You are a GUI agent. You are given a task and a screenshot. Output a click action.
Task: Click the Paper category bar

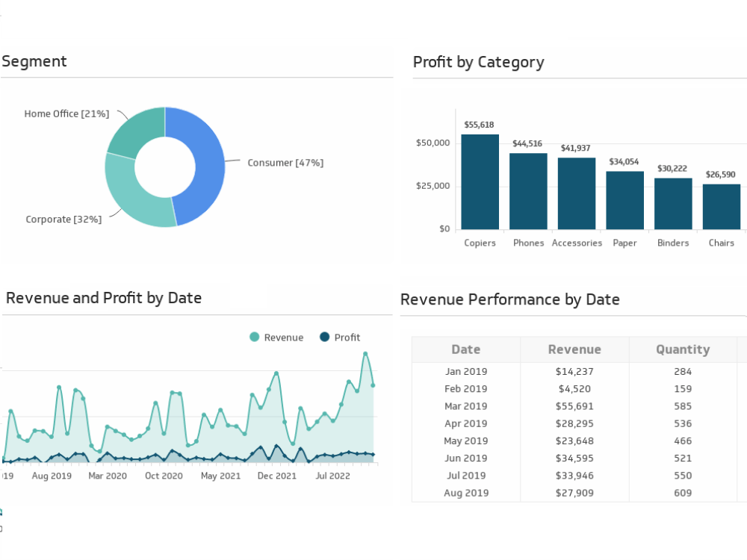pyautogui.click(x=624, y=198)
